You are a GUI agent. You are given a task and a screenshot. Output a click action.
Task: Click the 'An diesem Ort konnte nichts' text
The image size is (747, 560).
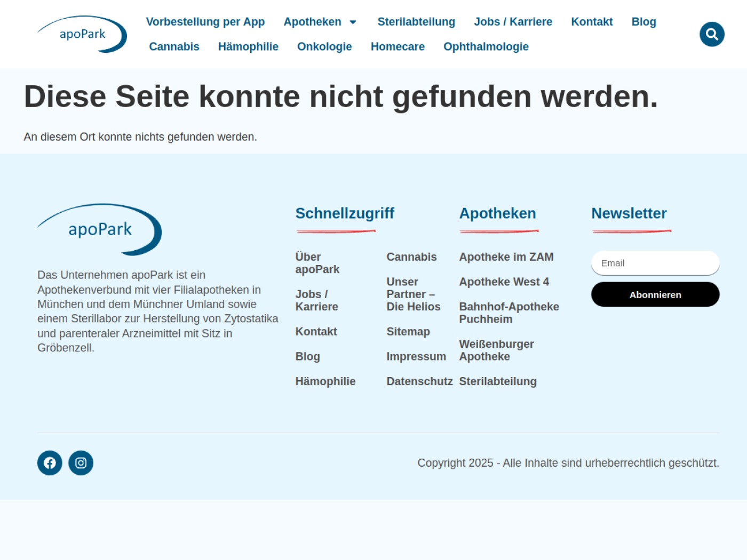pos(140,137)
